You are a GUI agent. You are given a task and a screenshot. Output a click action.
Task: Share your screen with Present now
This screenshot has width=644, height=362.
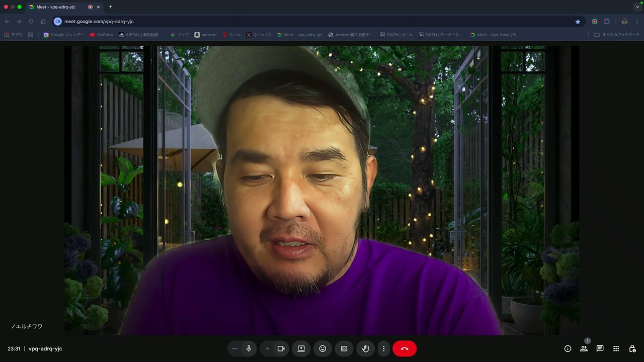point(301,348)
